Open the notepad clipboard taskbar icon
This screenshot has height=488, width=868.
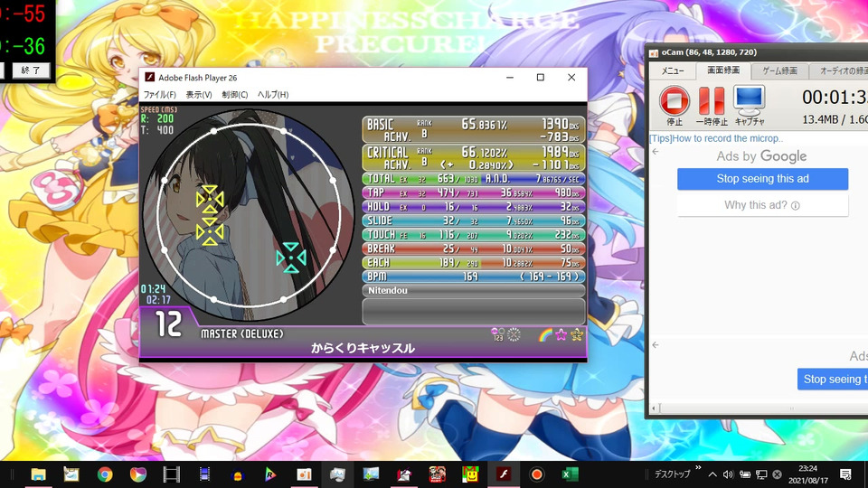click(71, 474)
